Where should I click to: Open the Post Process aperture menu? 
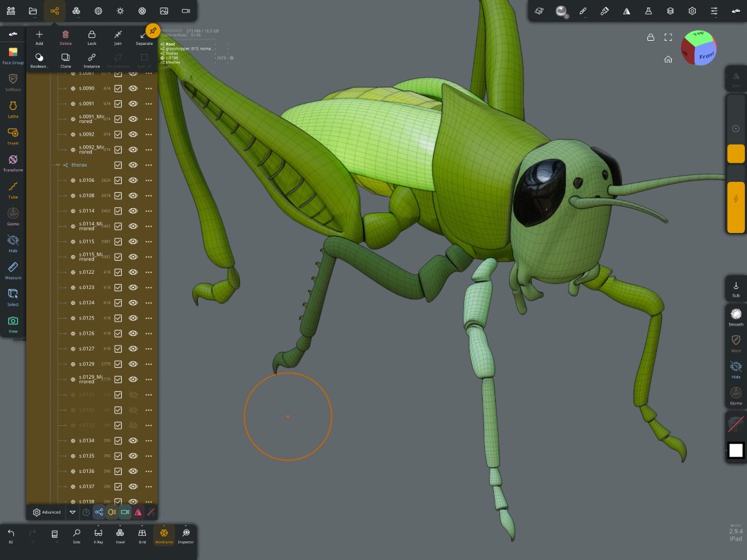point(142,11)
